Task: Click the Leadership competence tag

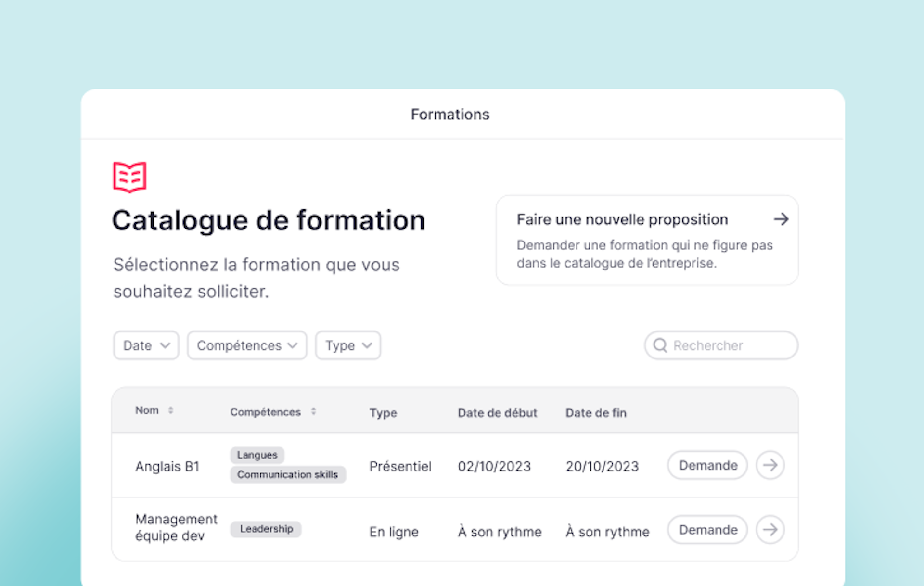Action: point(266,529)
